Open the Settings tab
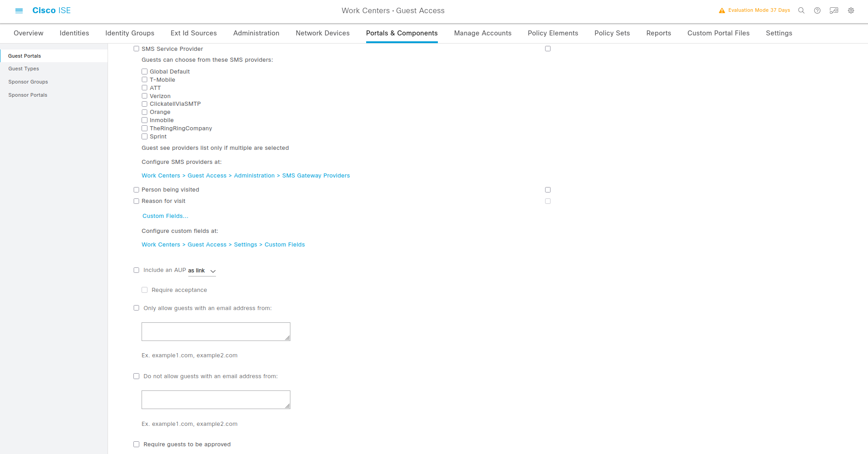Screen dimensions: 868x454 [779, 33]
